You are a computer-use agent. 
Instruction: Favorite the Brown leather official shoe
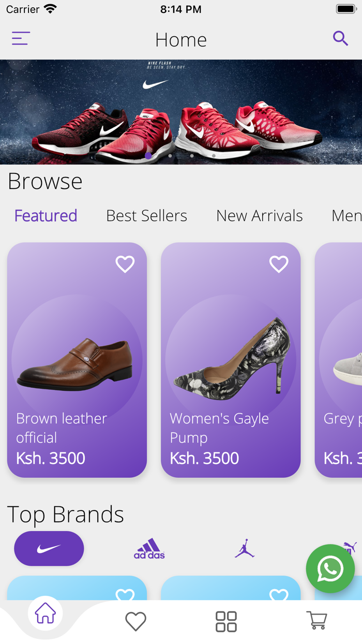coord(125,264)
